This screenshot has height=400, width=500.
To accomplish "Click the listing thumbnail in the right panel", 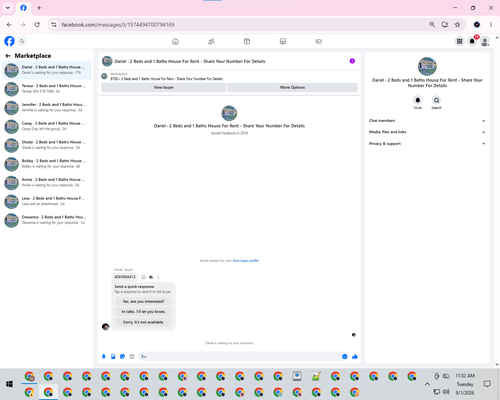I will 427,66.
